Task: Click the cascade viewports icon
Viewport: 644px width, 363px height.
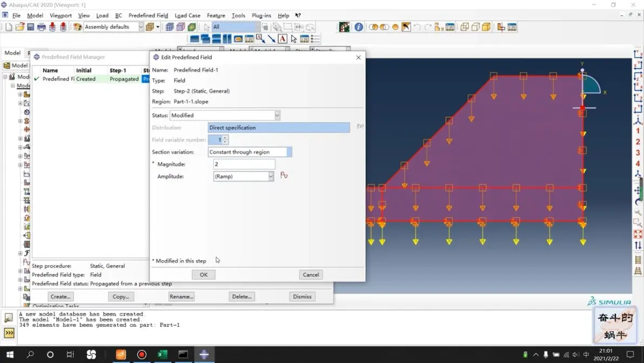Action: point(205,38)
